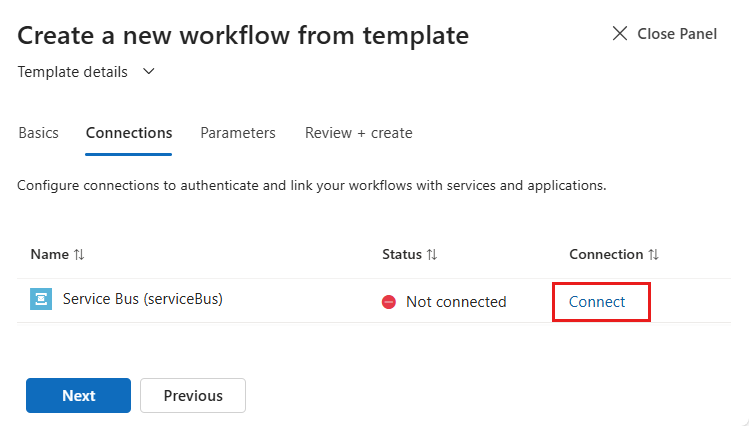
Task: Click the sort arrows beside Name
Action: click(x=79, y=255)
